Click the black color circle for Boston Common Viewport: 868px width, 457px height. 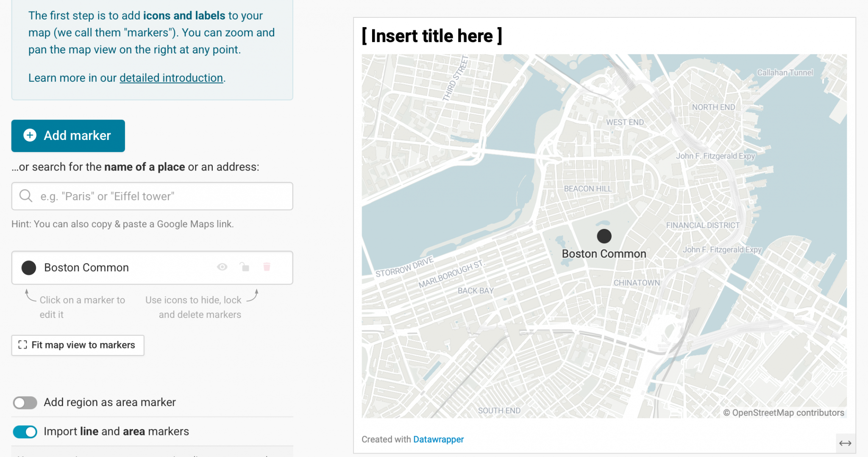[28, 268]
